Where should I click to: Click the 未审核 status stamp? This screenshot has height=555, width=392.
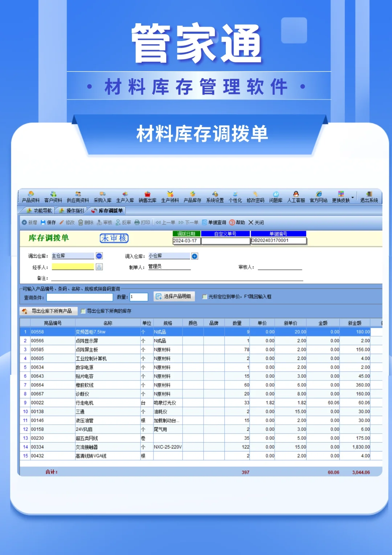click(114, 238)
